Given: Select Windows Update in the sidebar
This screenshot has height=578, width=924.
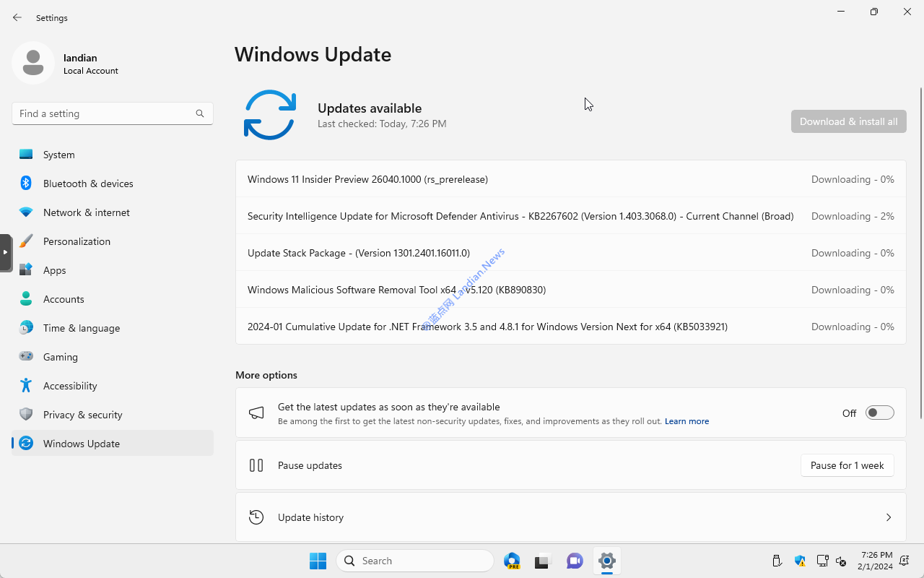Looking at the screenshot, I should click(113, 444).
